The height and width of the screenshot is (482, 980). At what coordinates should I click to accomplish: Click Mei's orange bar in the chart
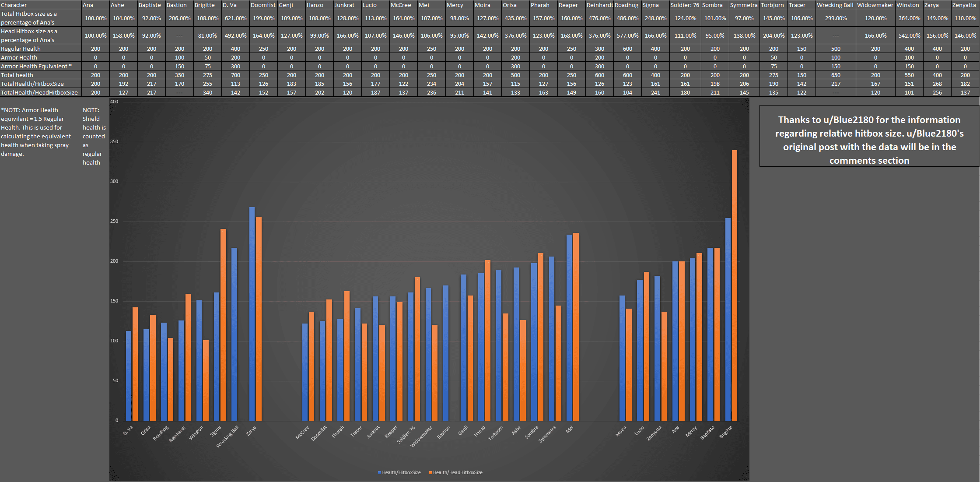tap(576, 327)
